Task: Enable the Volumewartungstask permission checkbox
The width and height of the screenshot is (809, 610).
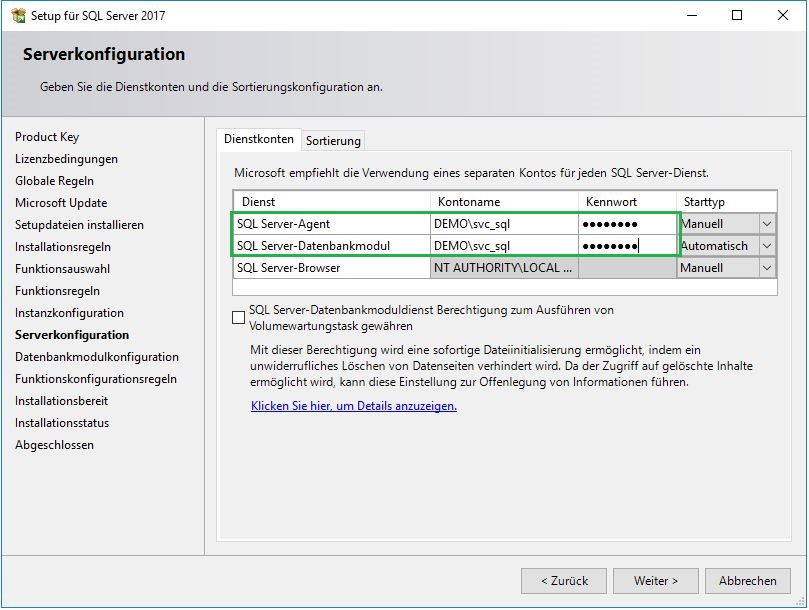Action: [237, 316]
